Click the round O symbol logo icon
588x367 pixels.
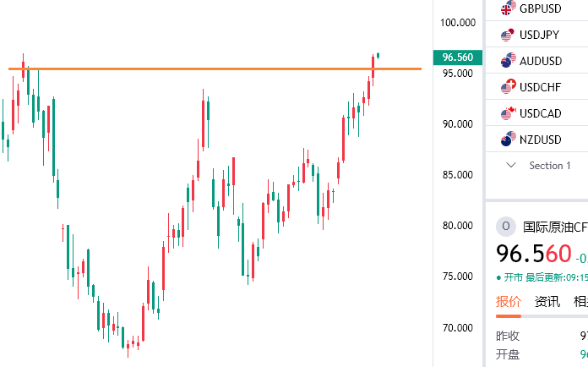click(x=506, y=227)
